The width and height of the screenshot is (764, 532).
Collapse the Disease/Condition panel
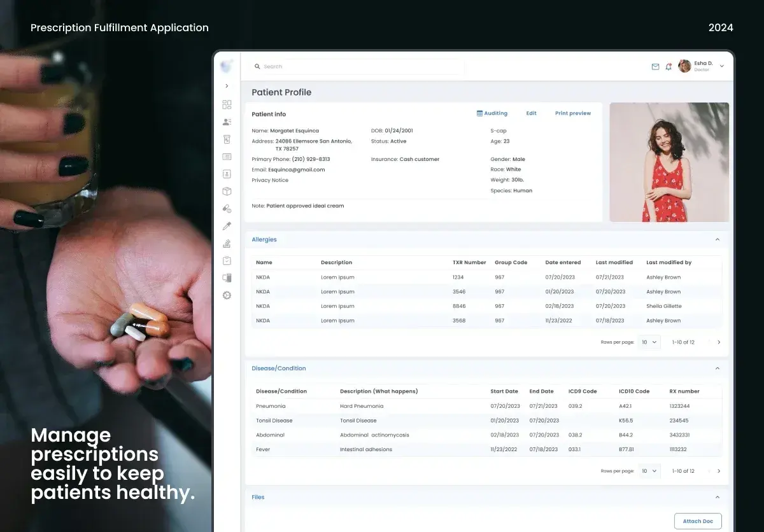click(x=718, y=368)
